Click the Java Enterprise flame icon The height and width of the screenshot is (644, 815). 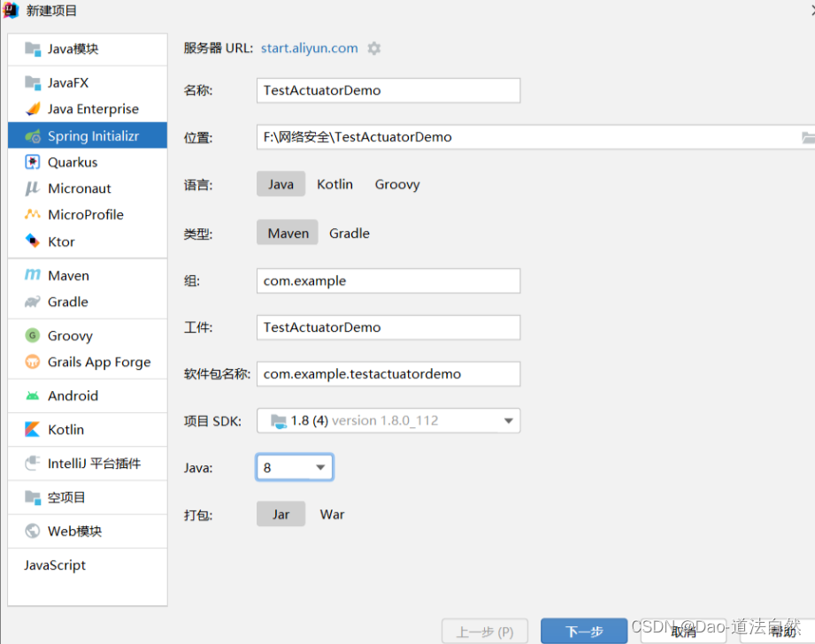pos(33,109)
